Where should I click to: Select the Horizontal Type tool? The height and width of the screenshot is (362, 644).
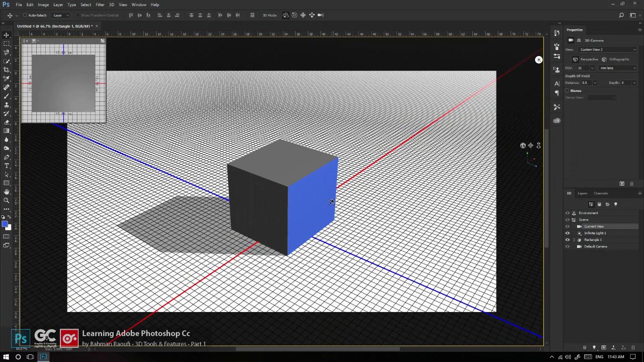click(7, 166)
